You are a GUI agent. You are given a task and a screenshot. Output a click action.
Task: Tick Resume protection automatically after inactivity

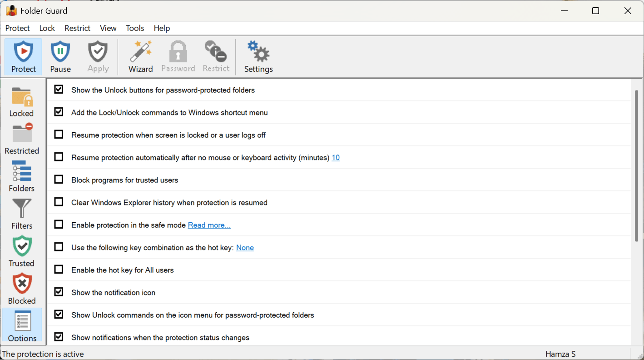click(x=59, y=157)
